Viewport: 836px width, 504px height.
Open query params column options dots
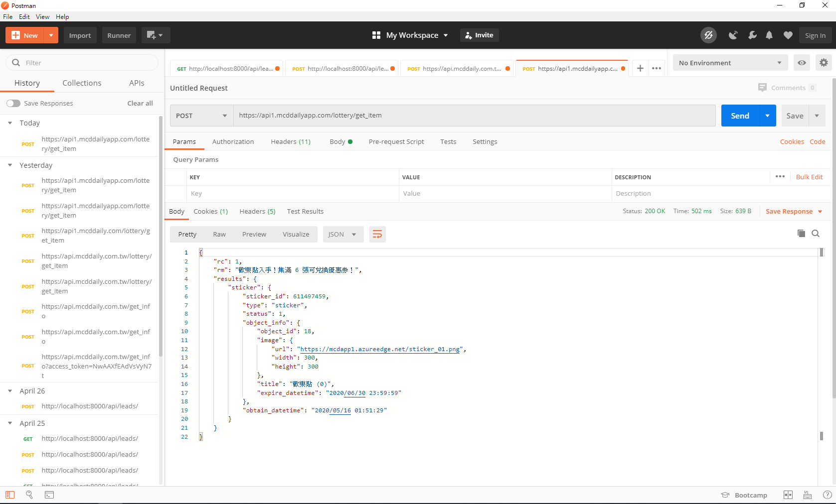(x=780, y=176)
